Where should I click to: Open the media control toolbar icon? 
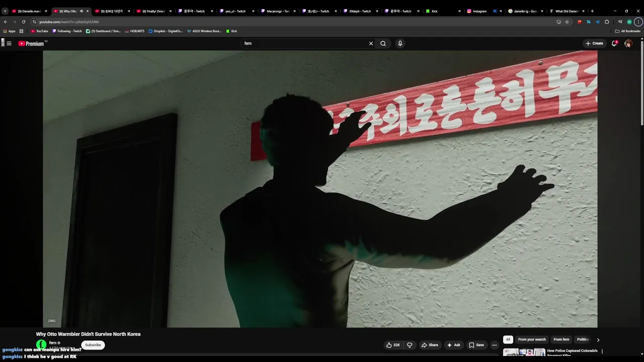pos(620,22)
